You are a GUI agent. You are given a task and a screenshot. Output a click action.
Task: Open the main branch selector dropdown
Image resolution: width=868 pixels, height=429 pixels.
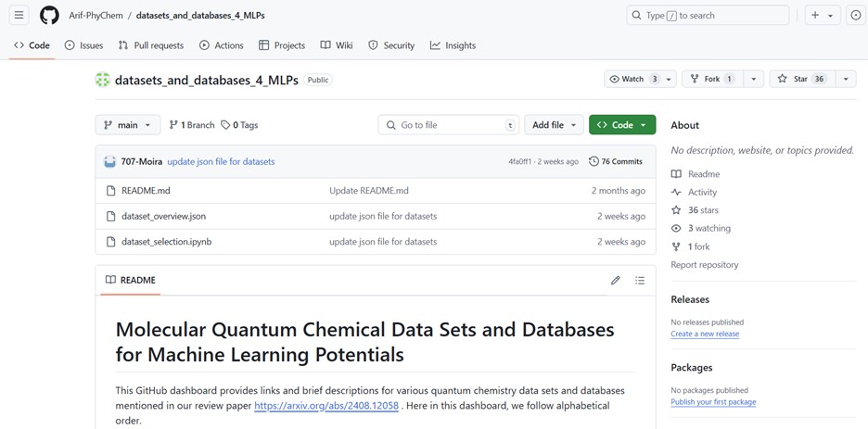click(x=128, y=125)
